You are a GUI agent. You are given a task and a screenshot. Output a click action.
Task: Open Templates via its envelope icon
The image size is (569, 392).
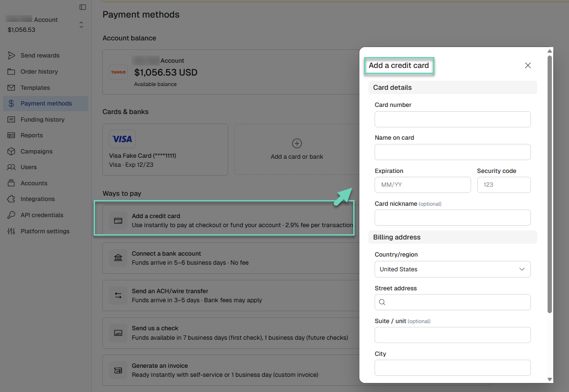pyautogui.click(x=11, y=88)
